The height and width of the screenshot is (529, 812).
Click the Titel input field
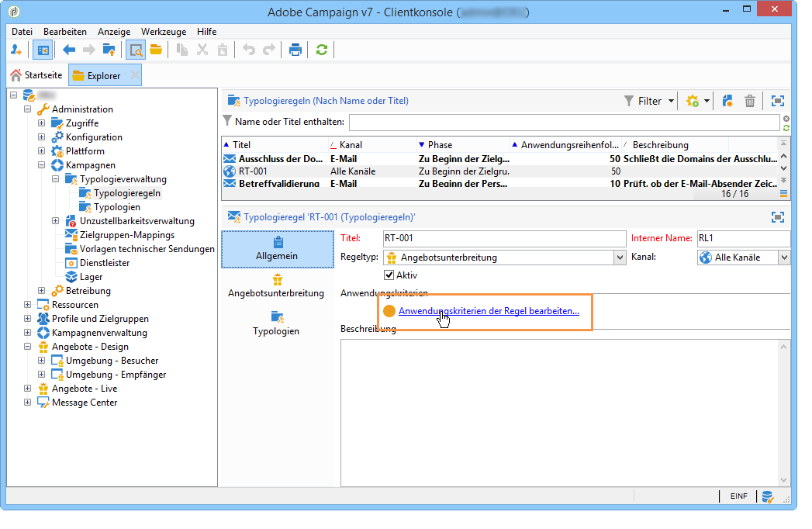(x=504, y=238)
